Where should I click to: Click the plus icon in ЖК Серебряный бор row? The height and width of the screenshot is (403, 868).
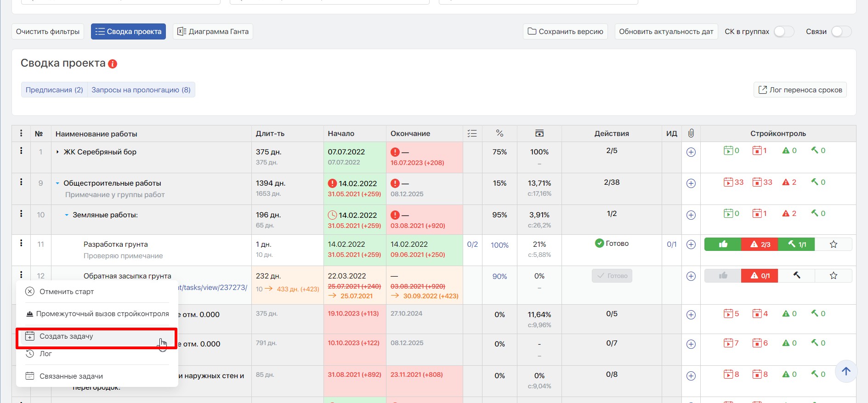(691, 152)
